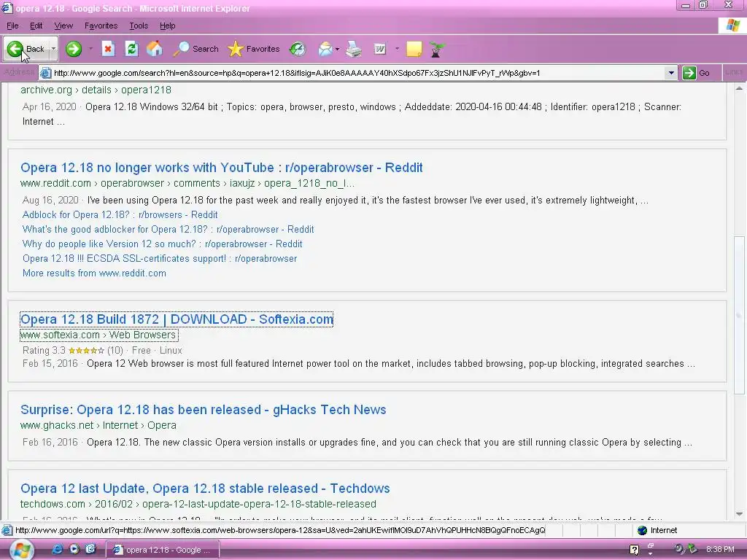Expand the Mail dropdown arrow

337,49
